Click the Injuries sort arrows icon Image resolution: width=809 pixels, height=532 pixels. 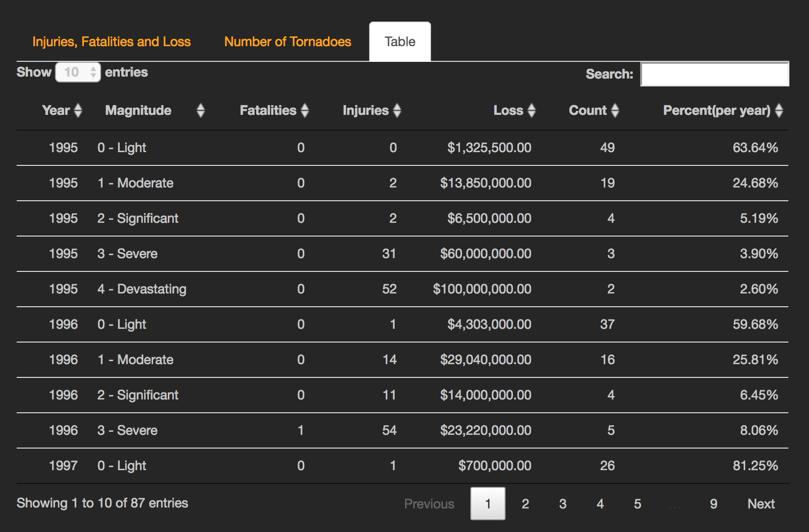(397, 110)
